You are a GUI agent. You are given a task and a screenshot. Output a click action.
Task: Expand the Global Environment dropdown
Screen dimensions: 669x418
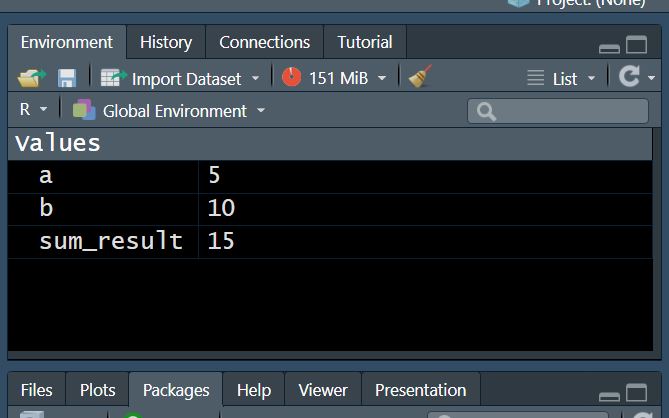point(261,110)
